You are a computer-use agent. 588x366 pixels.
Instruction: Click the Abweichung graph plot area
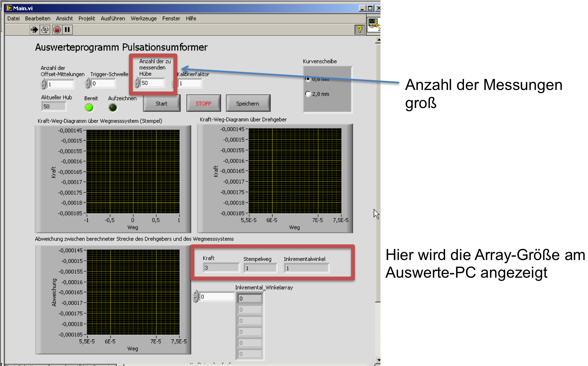pyautogui.click(x=133, y=292)
